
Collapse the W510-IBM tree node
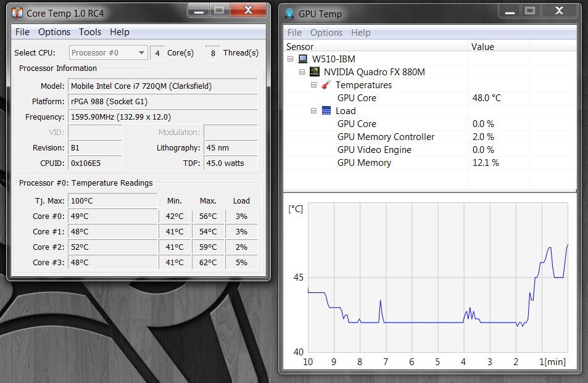click(x=290, y=59)
